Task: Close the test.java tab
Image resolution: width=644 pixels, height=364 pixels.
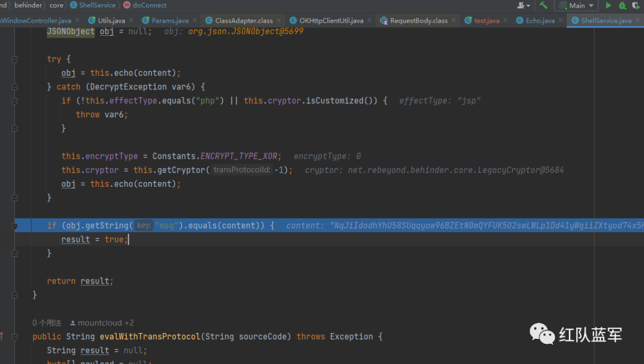Action: pyautogui.click(x=505, y=20)
